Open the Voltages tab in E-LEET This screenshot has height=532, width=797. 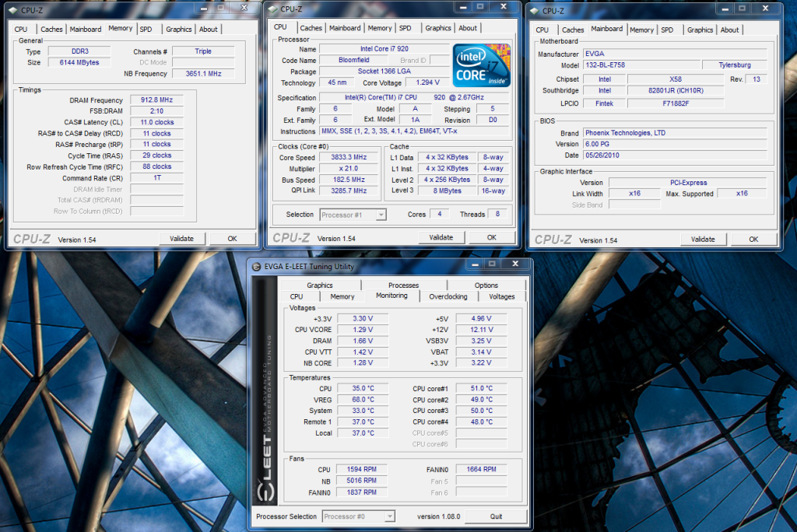tap(501, 296)
